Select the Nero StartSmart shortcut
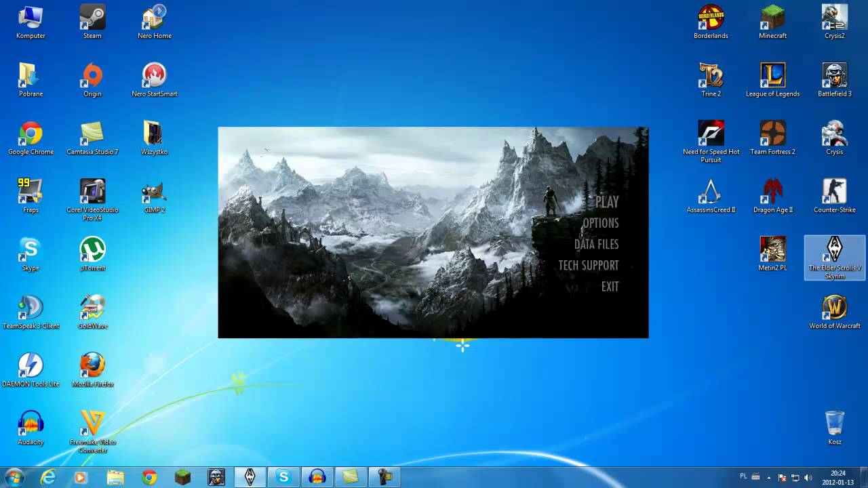The width and height of the screenshot is (868, 488). 155,81
